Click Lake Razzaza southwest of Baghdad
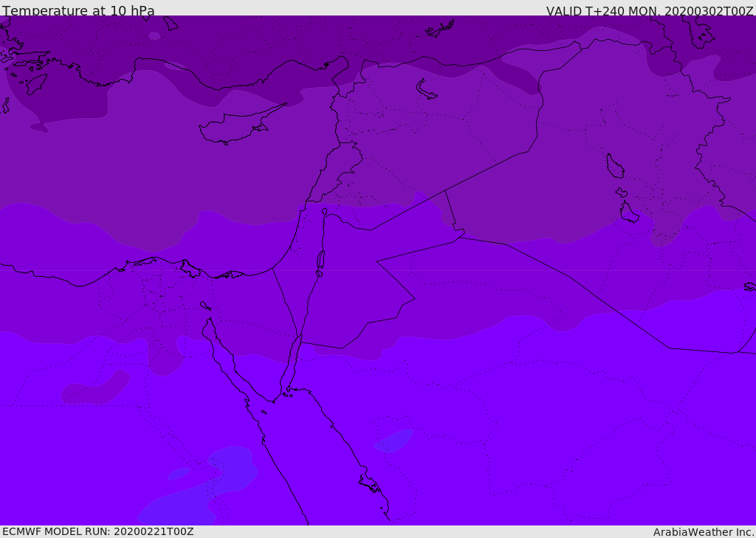The width and height of the screenshot is (756, 538). (x=628, y=213)
